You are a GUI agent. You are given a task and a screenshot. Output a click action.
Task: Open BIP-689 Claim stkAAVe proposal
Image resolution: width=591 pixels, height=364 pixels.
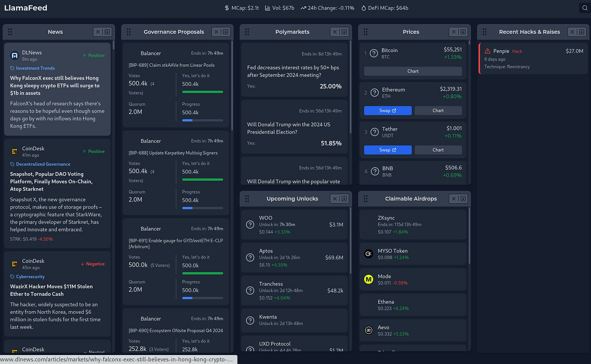click(172, 65)
